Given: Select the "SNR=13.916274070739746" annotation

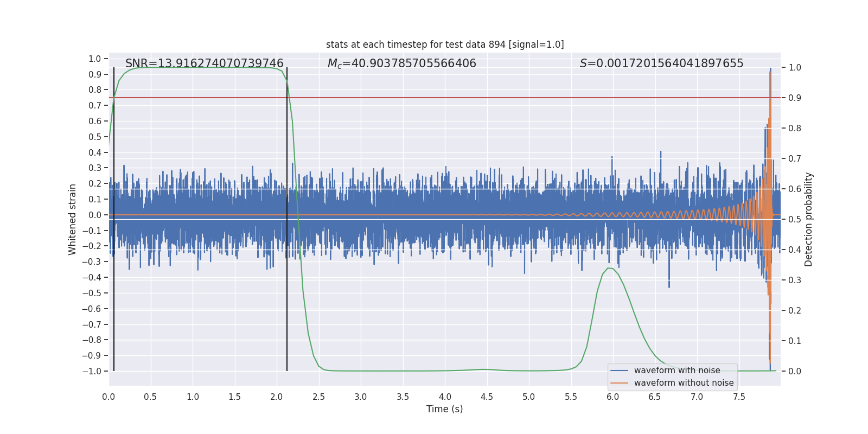Looking at the screenshot, I should point(205,63).
